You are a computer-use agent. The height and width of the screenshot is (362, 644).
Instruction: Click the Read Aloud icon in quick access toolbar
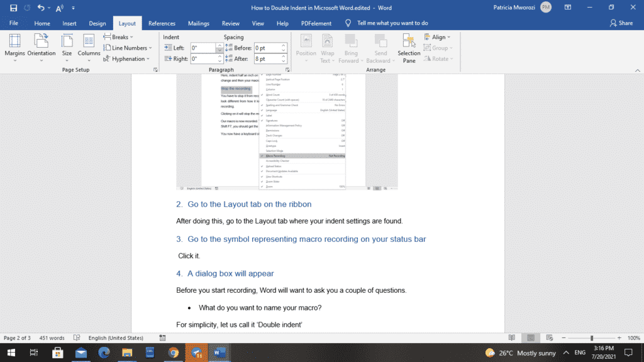(60, 8)
